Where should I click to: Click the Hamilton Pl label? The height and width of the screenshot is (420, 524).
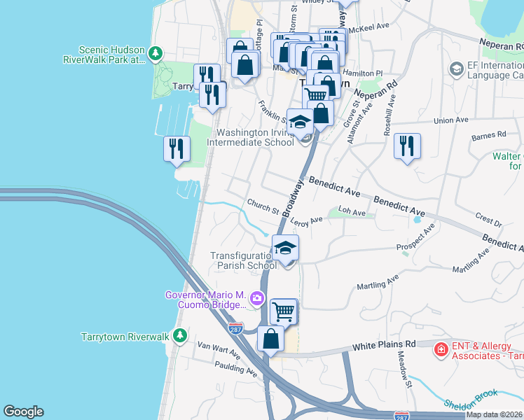[363, 73]
